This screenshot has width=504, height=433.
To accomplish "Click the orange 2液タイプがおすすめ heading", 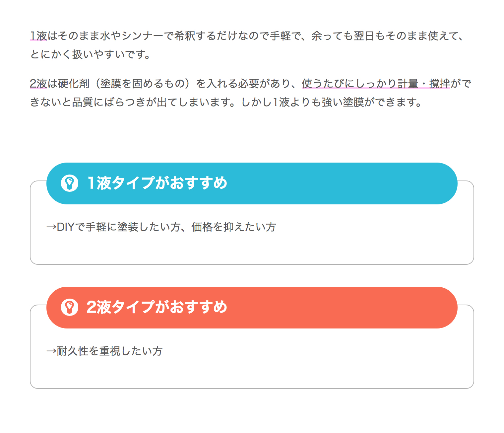I will click(157, 307).
